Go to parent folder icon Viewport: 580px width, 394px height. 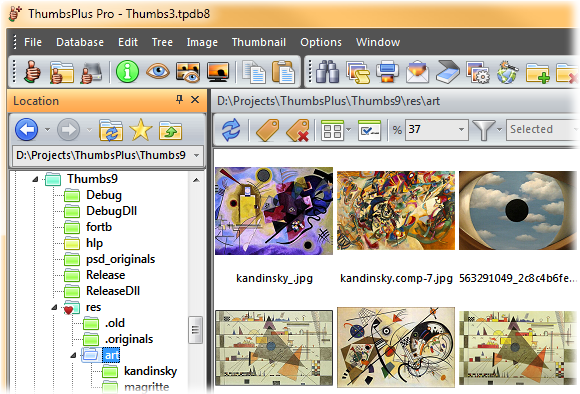tap(170, 130)
